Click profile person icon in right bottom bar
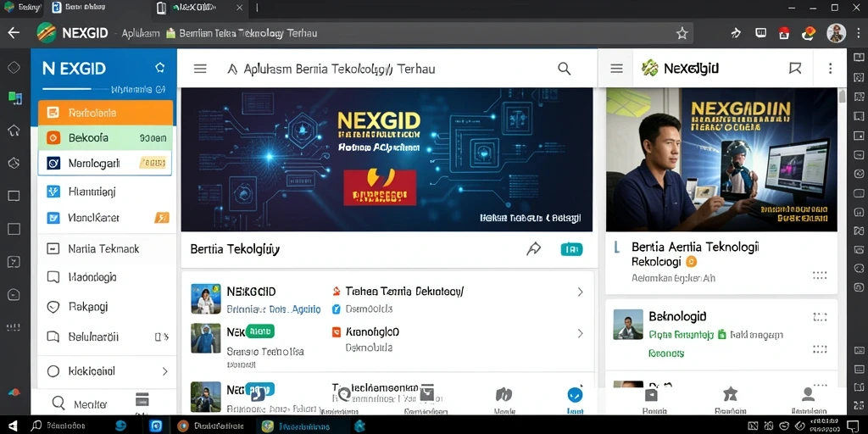Screen dimensions: 868x434 click(808, 394)
